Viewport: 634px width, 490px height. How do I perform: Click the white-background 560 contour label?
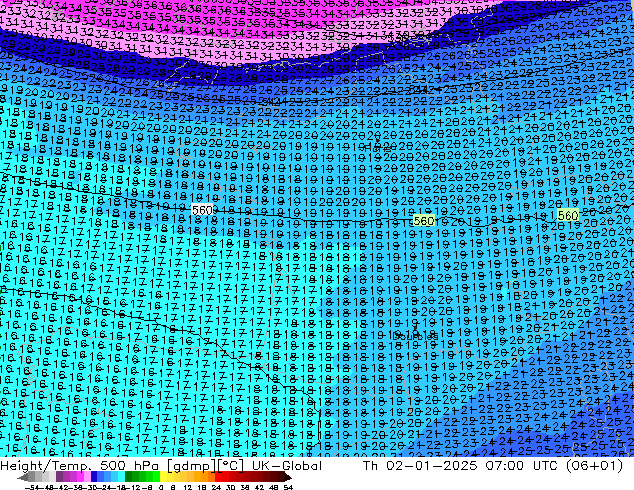[202, 210]
